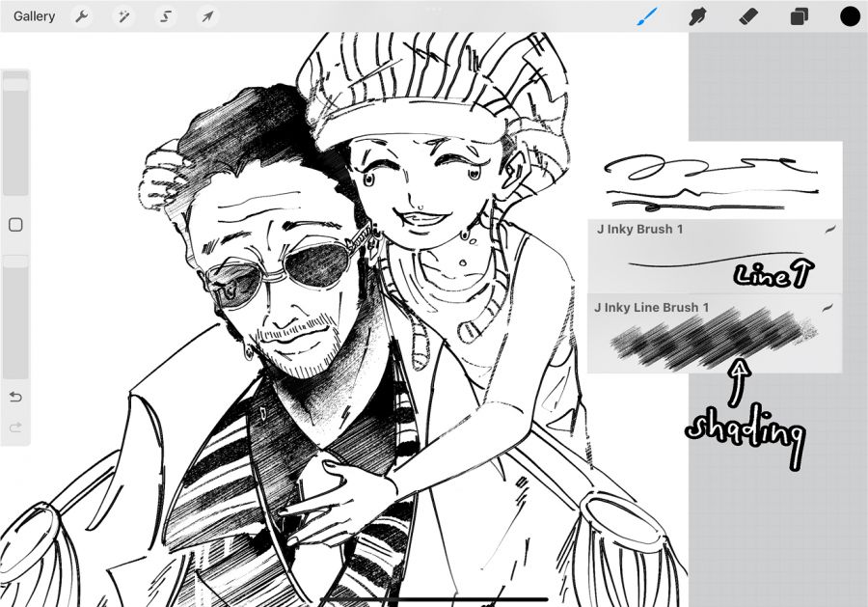This screenshot has width=868, height=607.
Task: Tap the square Modify button in sidebar
Action: point(15,225)
